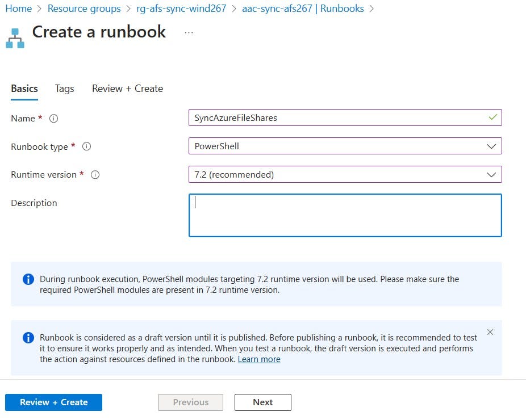Click the blue Review + Create button

(x=53, y=402)
